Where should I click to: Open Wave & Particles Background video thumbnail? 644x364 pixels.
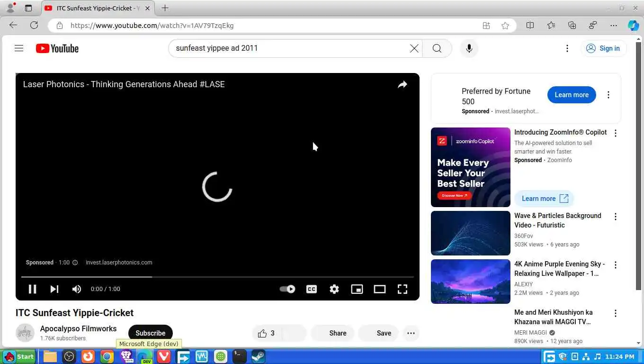[470, 233]
